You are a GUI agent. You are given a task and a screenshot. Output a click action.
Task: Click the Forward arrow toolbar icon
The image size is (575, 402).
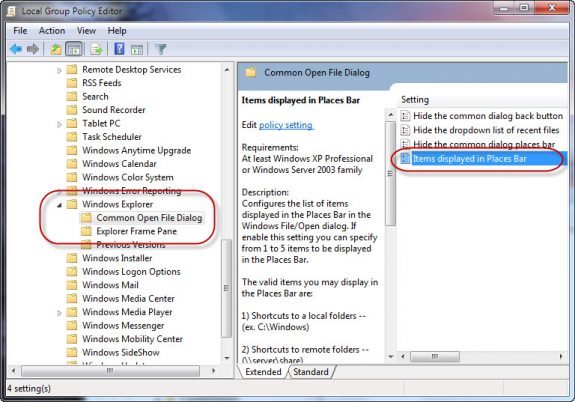(x=33, y=49)
